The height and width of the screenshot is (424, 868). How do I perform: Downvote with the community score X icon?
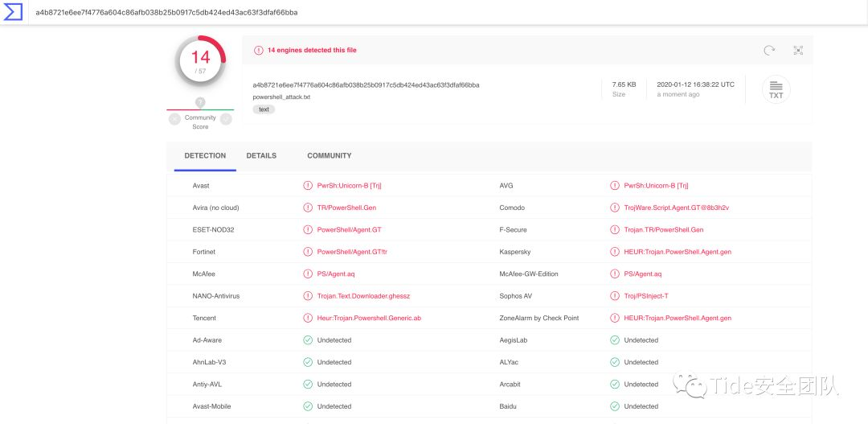click(174, 119)
